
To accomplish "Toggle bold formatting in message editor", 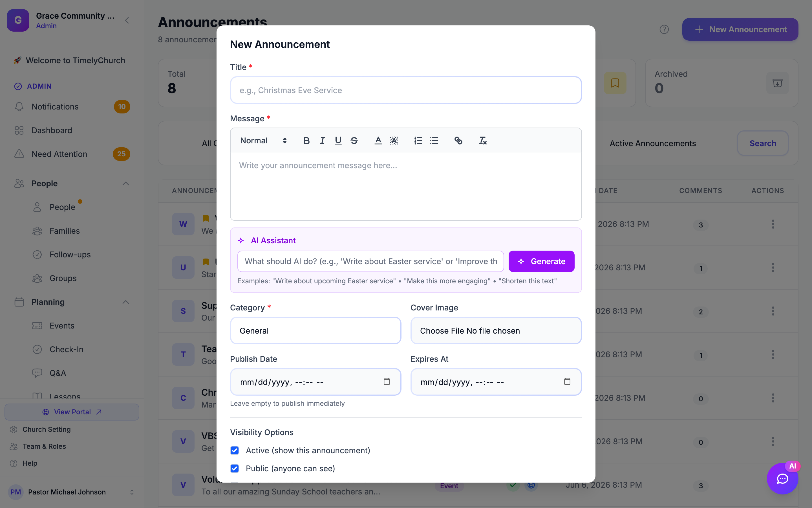I will tap(306, 141).
